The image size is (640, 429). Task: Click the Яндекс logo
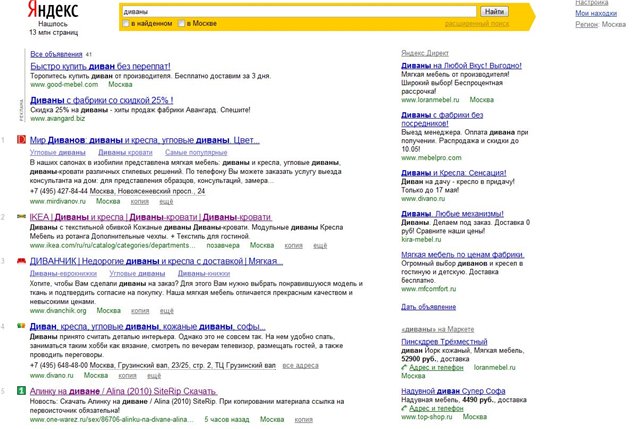[x=53, y=10]
